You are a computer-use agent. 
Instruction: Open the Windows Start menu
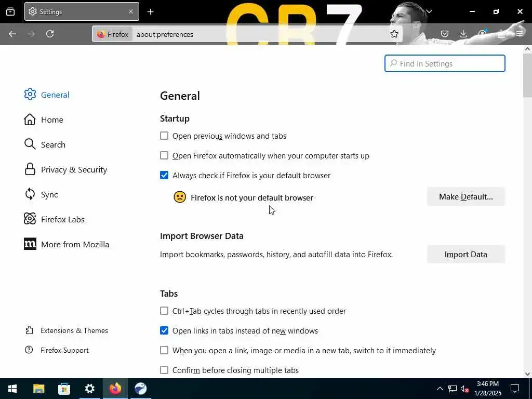coord(12,389)
